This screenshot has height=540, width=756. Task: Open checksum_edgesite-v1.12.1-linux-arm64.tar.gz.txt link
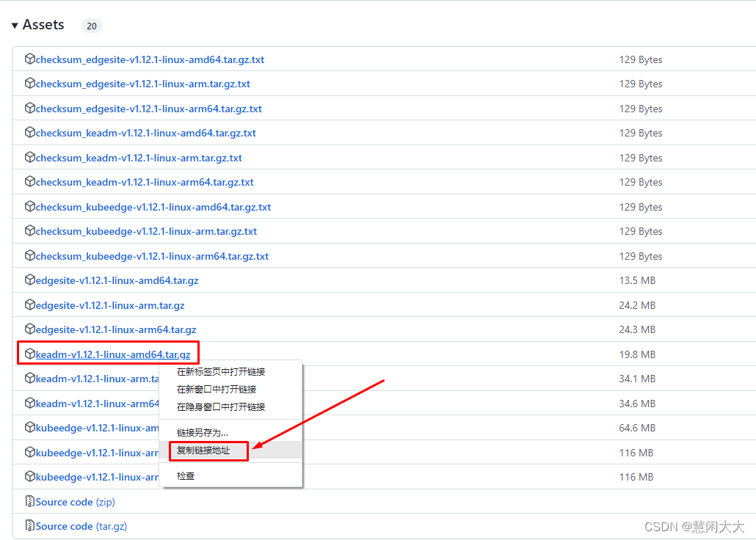pos(148,109)
